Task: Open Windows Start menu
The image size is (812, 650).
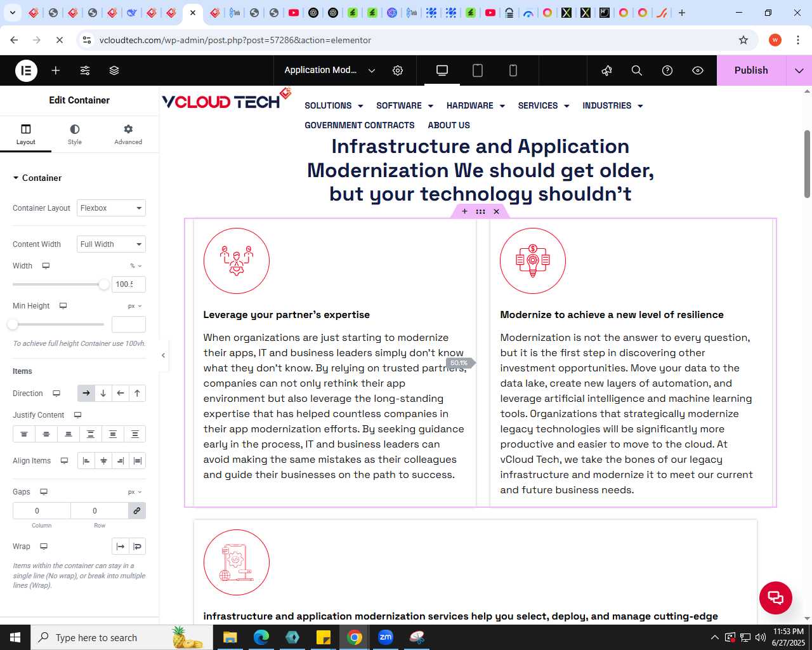Action: [x=15, y=637]
